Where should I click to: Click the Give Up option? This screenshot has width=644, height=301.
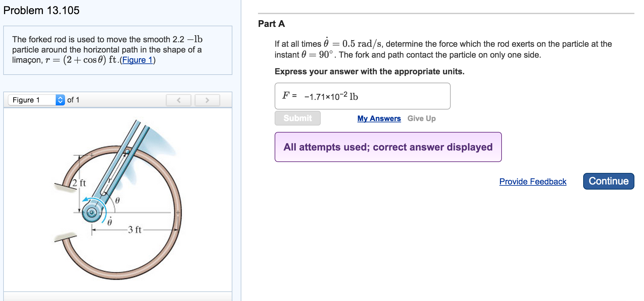click(x=421, y=118)
